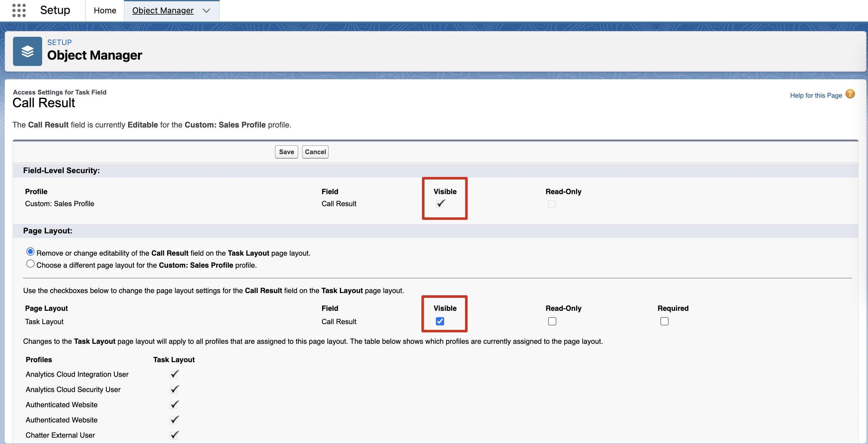The image size is (868, 444).
Task: Check the Required checkbox for Call Result
Action: tap(664, 321)
